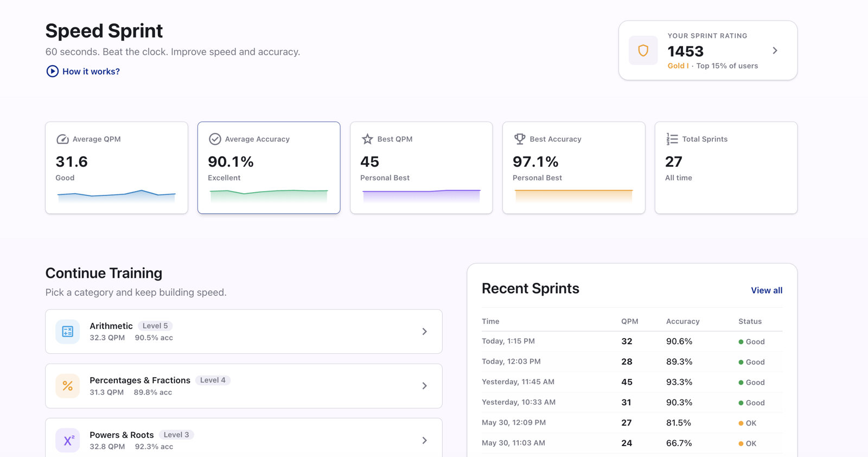This screenshot has width=868, height=457.
Task: Click the QPM column header
Action: (x=630, y=321)
